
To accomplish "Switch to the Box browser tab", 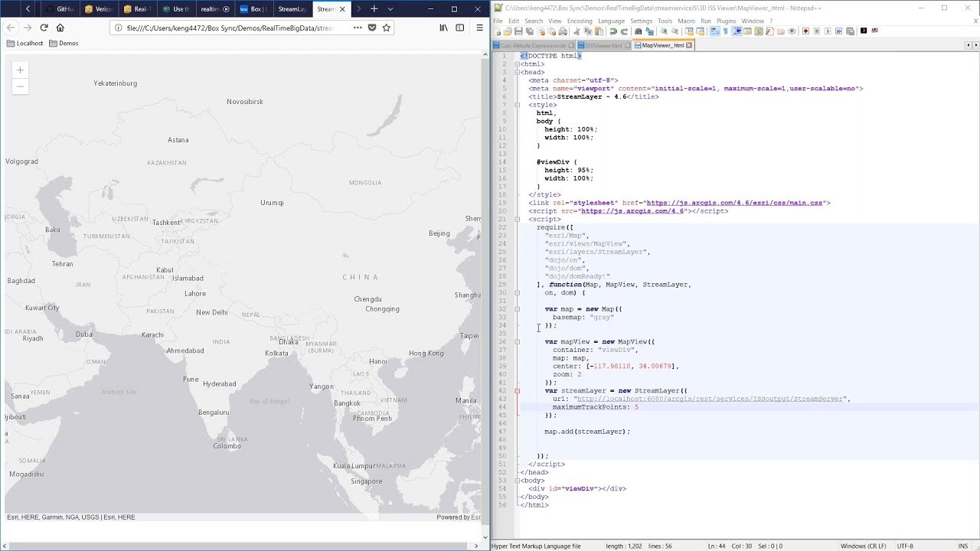I will point(253,9).
